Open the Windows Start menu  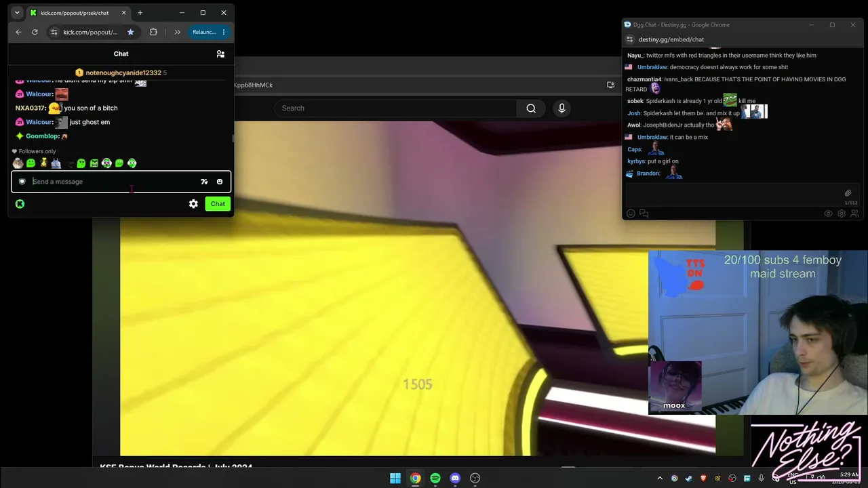[x=395, y=479]
